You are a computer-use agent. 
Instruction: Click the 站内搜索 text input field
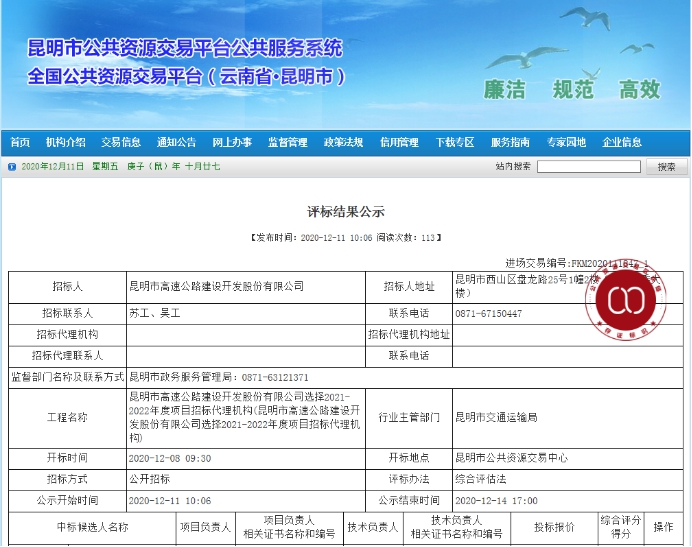pyautogui.click(x=588, y=166)
